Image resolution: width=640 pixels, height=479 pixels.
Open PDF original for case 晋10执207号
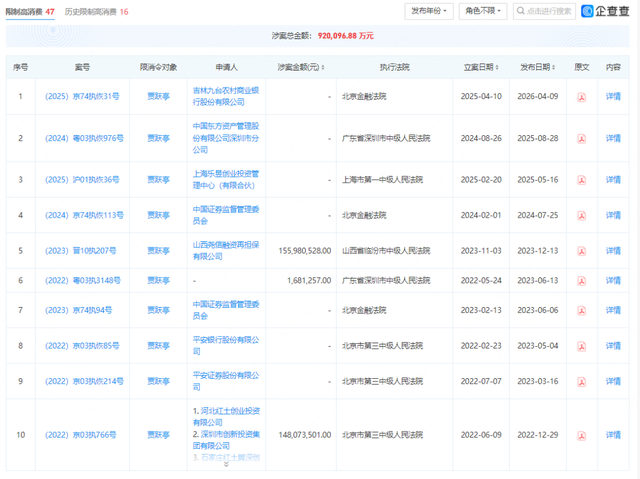(582, 251)
